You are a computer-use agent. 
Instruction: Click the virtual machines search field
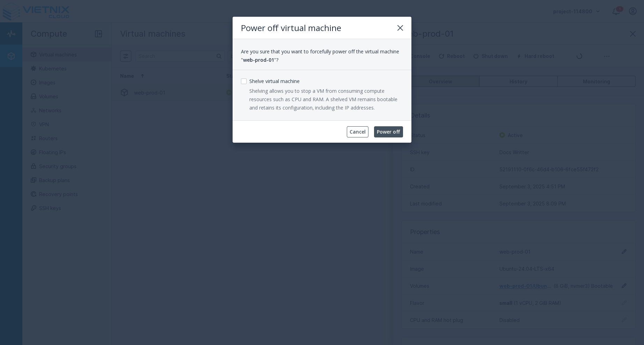pos(176,56)
